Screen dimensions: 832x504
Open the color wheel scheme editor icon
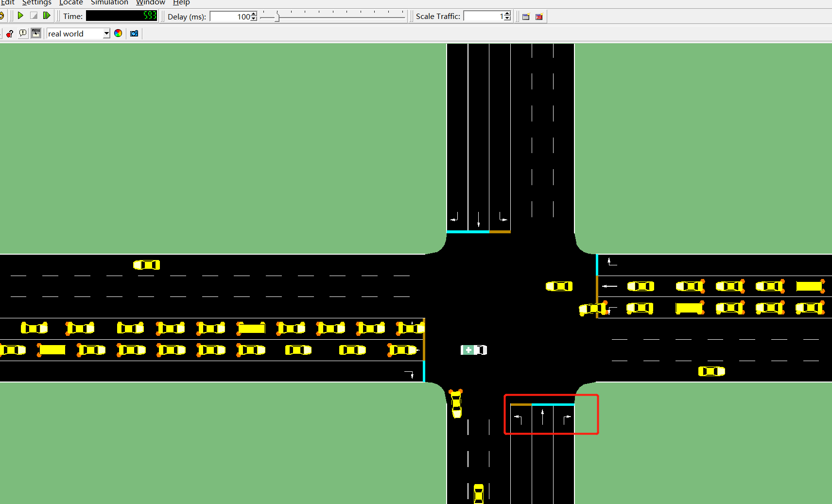coord(118,34)
